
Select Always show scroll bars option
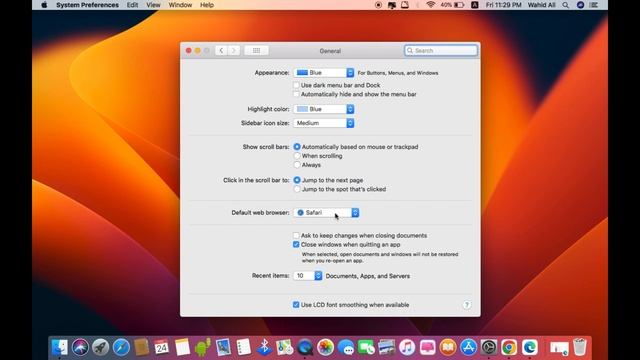tap(297, 165)
